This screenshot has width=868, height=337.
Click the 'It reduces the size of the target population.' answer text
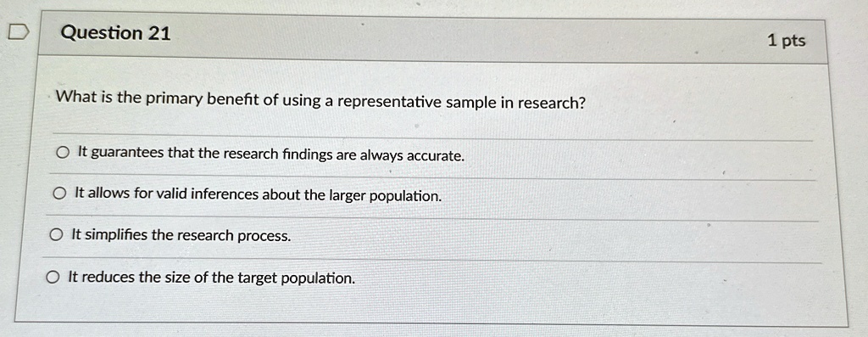pyautogui.click(x=211, y=277)
